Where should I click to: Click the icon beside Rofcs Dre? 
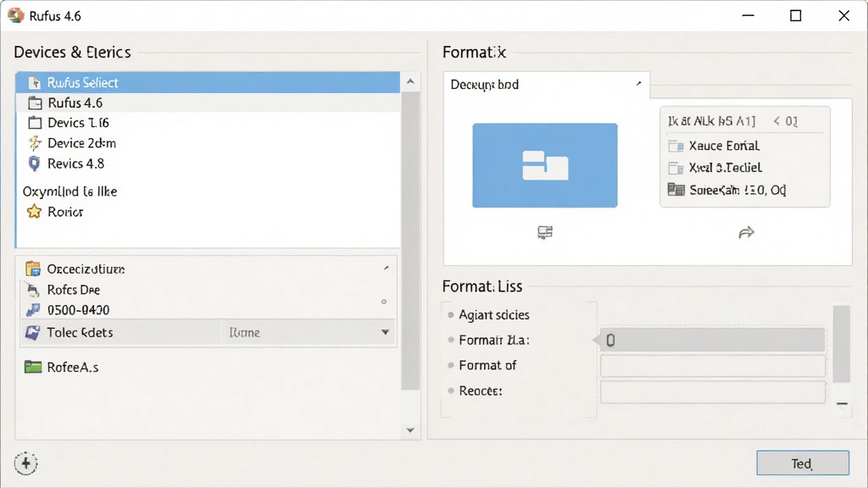(x=33, y=290)
